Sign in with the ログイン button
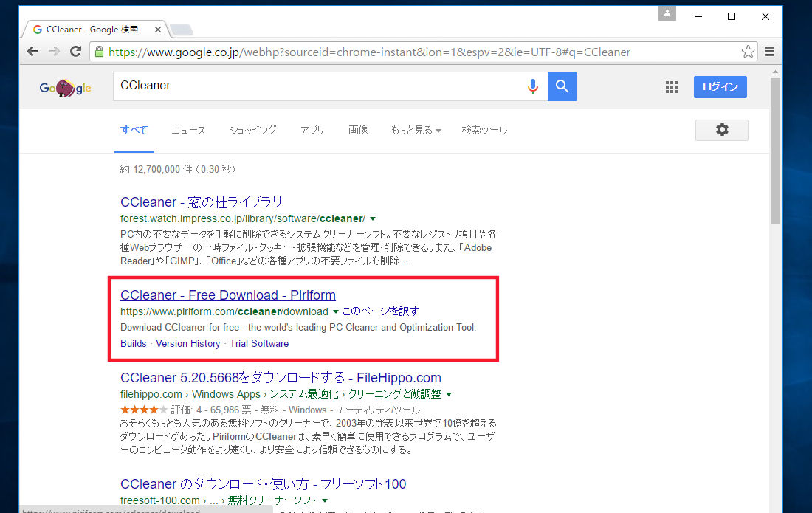 point(720,87)
